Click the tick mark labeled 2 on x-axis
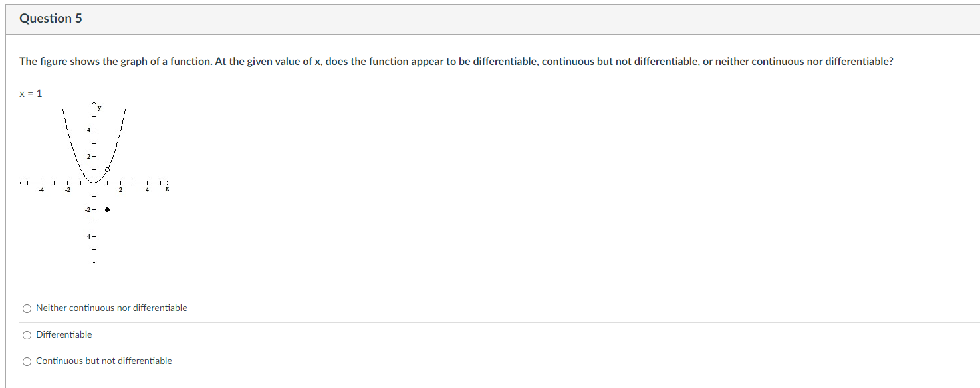980x388 pixels. (120, 189)
